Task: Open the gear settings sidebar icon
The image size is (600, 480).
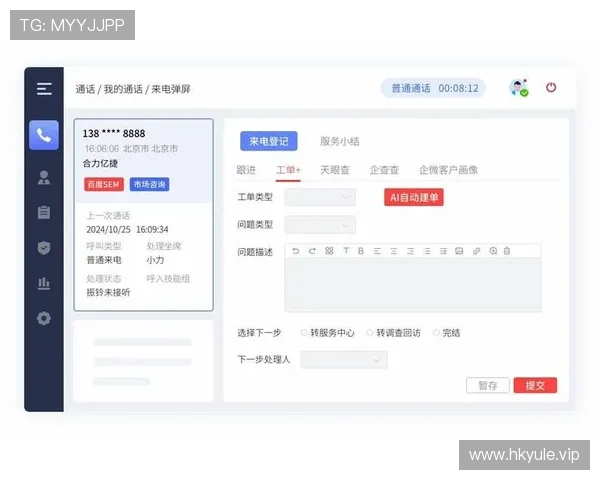Action: tap(44, 318)
